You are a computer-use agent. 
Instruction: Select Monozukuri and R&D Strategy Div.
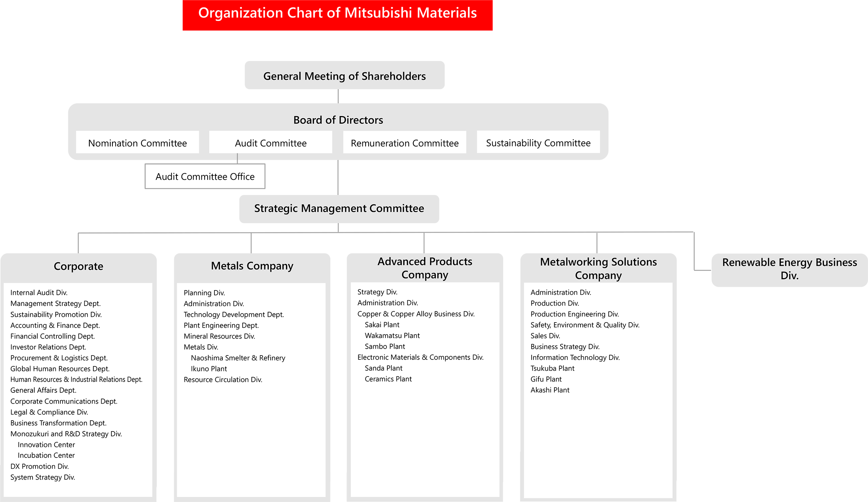click(66, 434)
